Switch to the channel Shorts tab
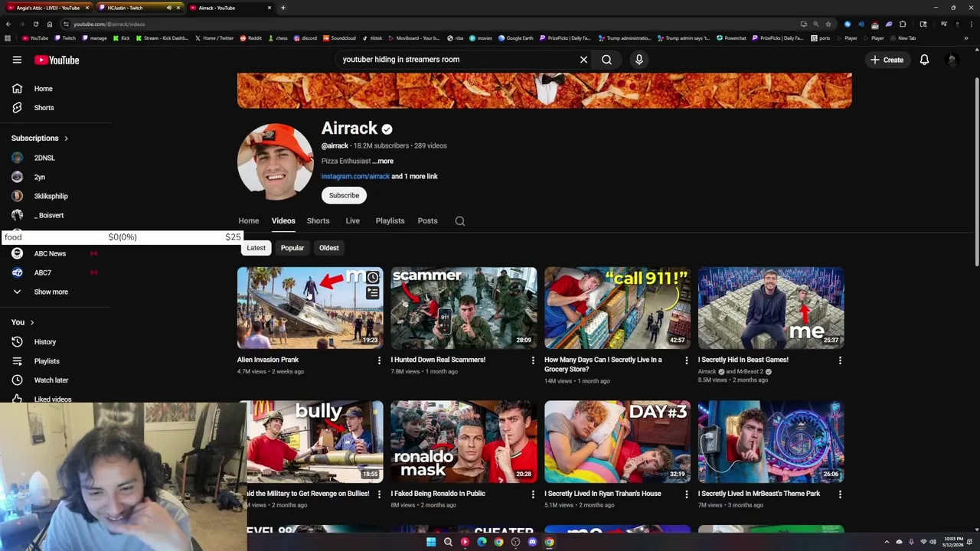Viewport: 980px width, 551px height. [318, 221]
